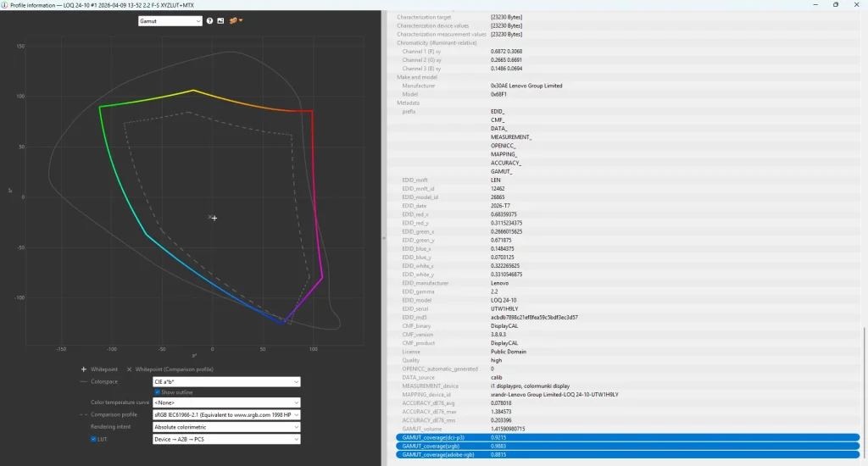Click the ACCURACY_dE76_avg row
The width and height of the screenshot is (868, 466).
[x=628, y=403]
